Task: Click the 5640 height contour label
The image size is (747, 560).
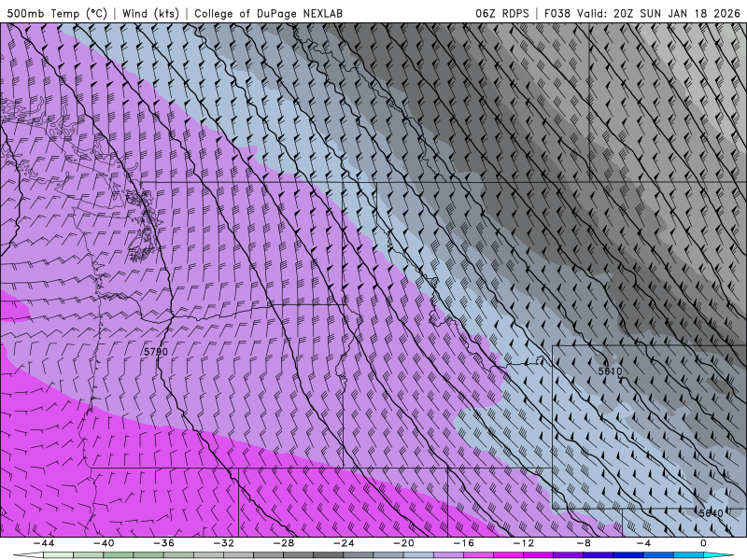Action: pos(712,512)
